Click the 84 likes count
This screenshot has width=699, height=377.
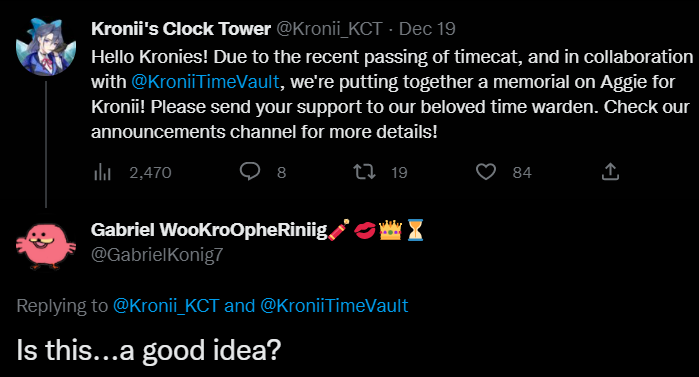pos(522,172)
